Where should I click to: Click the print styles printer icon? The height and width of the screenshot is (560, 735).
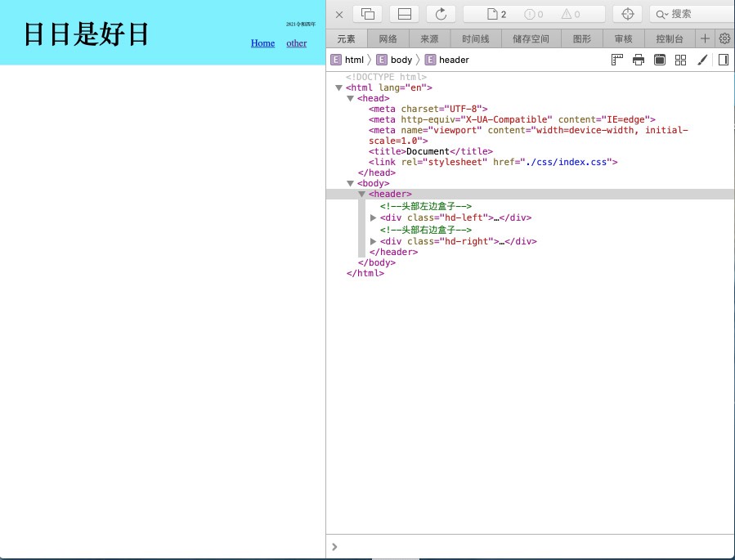pos(639,60)
